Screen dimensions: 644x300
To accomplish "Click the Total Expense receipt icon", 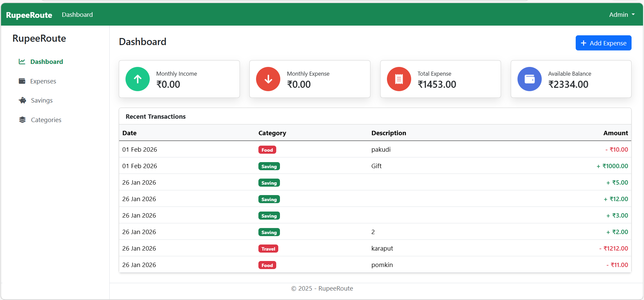I will 399,79.
